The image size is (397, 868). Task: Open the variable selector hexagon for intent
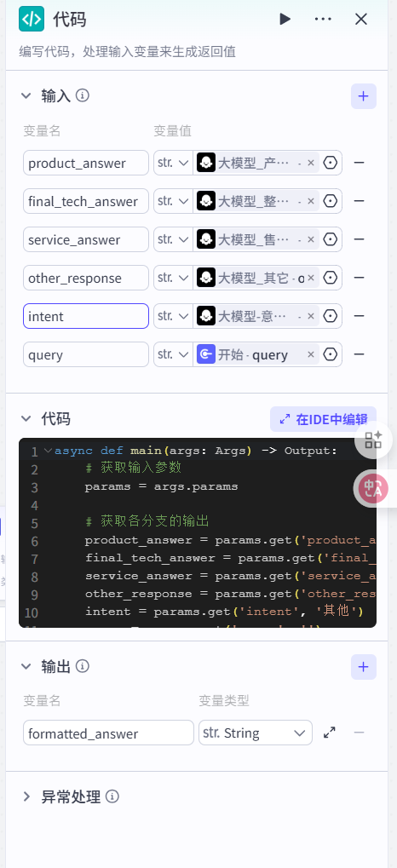(331, 316)
